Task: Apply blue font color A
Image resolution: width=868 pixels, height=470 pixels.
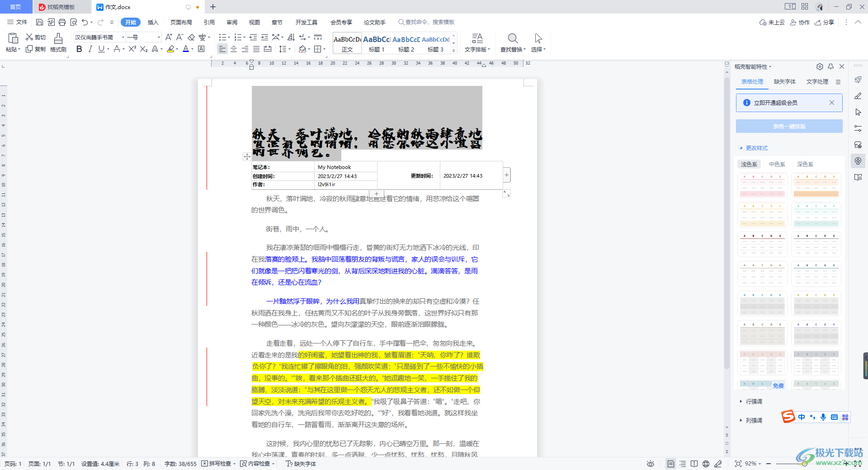Action: pos(186,49)
